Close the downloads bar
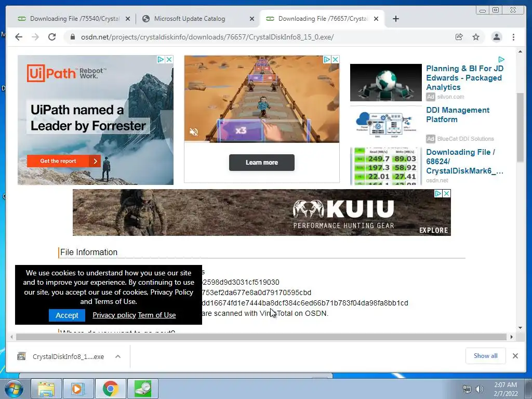This screenshot has width=532, height=399. (x=515, y=356)
